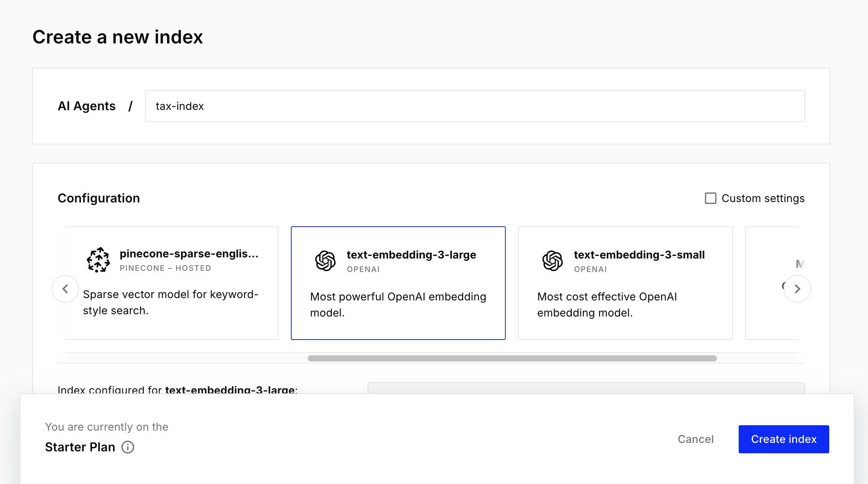The height and width of the screenshot is (484, 868).
Task: Click the AI Agents project label
Action: tap(86, 106)
